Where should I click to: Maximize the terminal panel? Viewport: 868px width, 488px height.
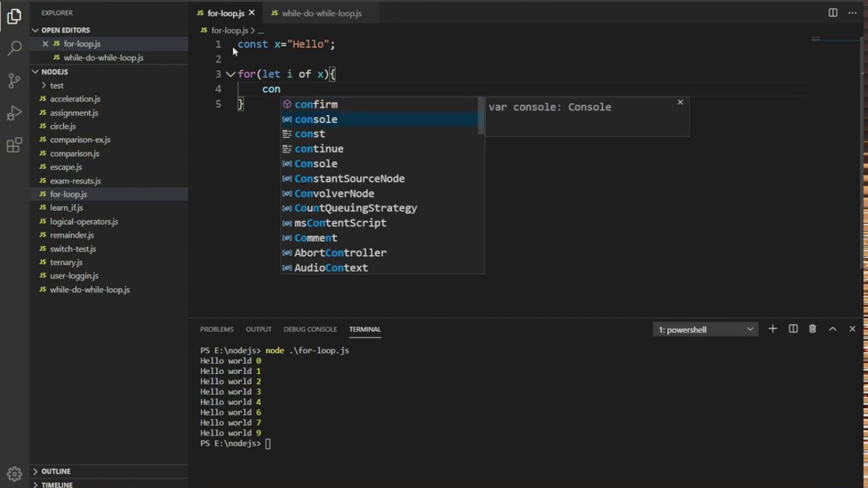click(x=833, y=329)
